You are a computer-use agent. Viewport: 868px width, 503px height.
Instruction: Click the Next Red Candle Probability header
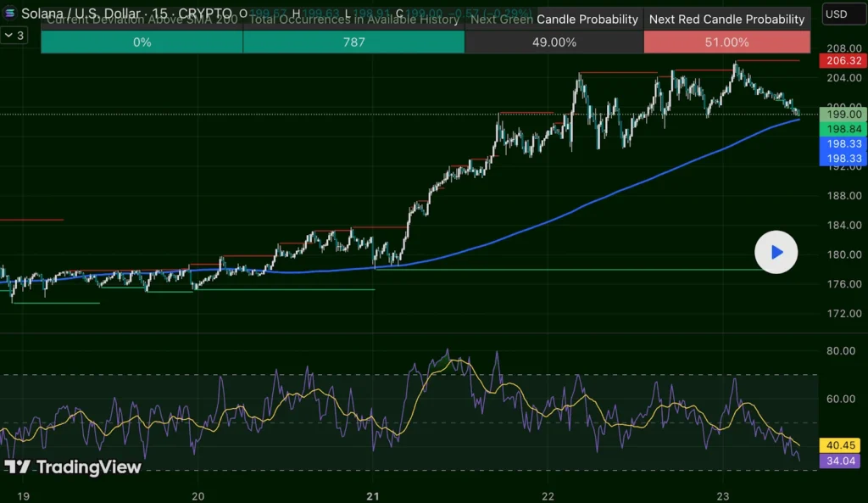pyautogui.click(x=725, y=19)
